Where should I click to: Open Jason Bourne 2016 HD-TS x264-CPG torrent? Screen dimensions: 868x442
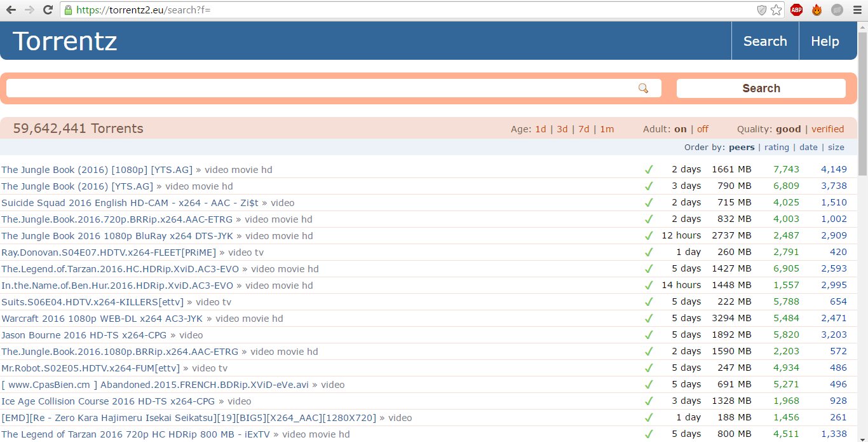point(84,335)
